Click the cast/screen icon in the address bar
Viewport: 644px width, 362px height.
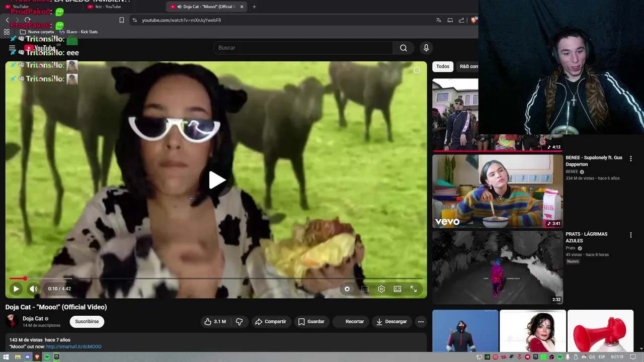[450, 20]
